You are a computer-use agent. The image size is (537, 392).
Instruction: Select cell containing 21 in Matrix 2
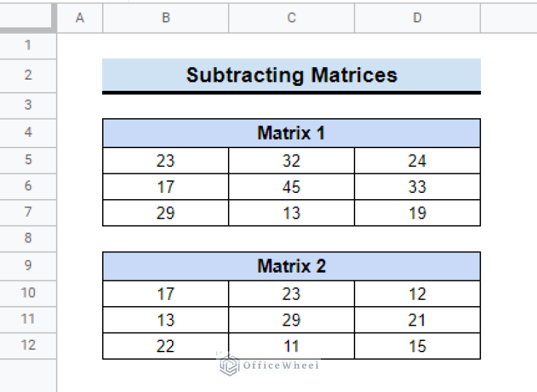pyautogui.click(x=417, y=320)
